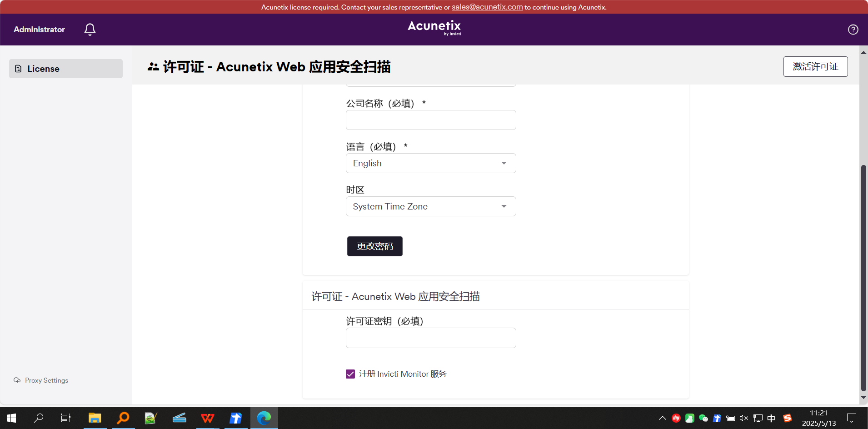This screenshot has width=868, height=429.
Task: Toggle the 中 input language indicator
Action: 771,418
